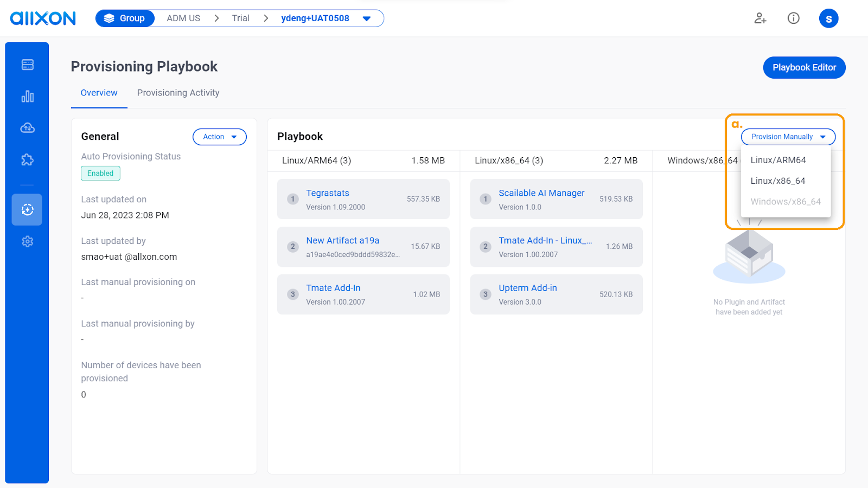868x488 pixels.
Task: Click the add user icon
Action: pos(760,18)
